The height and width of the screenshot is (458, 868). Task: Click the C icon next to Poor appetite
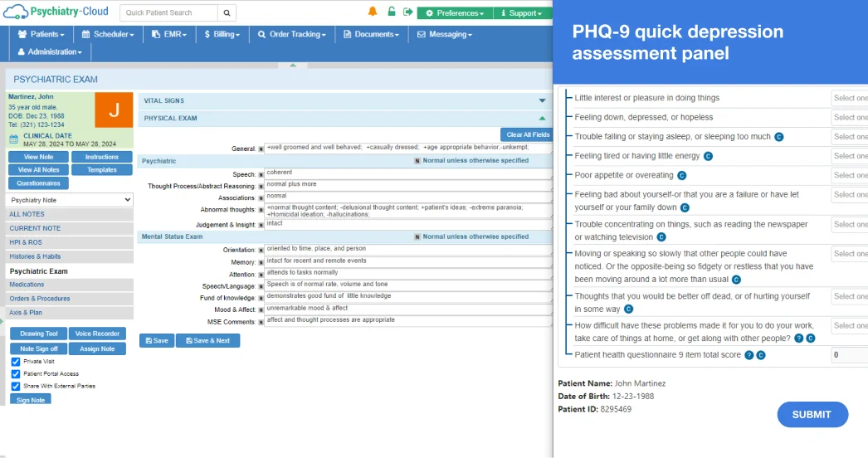681,176
